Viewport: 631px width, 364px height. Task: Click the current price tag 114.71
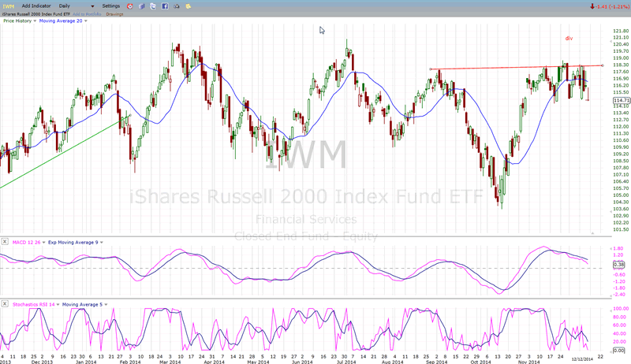pos(622,100)
